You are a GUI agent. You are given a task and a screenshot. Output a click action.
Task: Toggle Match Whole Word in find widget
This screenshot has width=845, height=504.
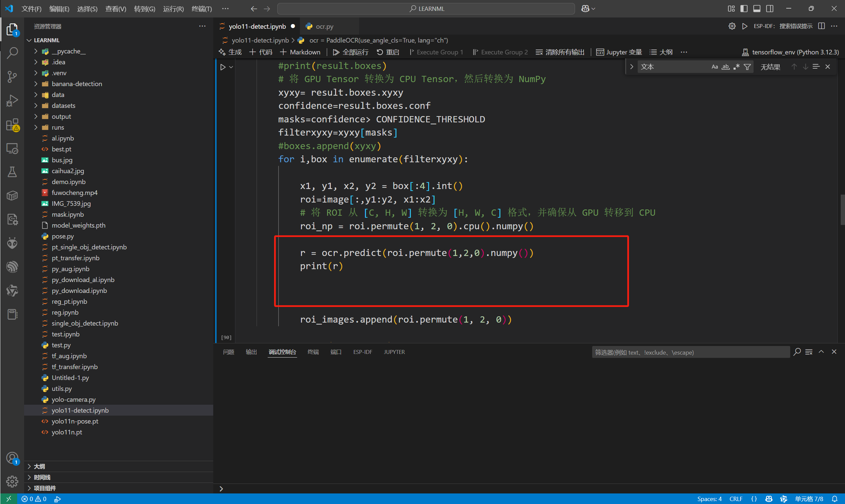coord(726,67)
